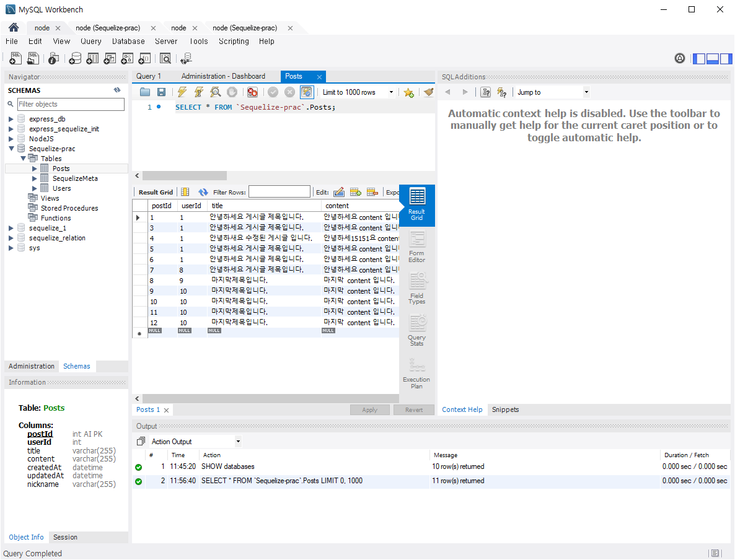Viewport: 735px width, 560px height.
Task: Execute the SQL script lightning icon
Action: coord(182,92)
